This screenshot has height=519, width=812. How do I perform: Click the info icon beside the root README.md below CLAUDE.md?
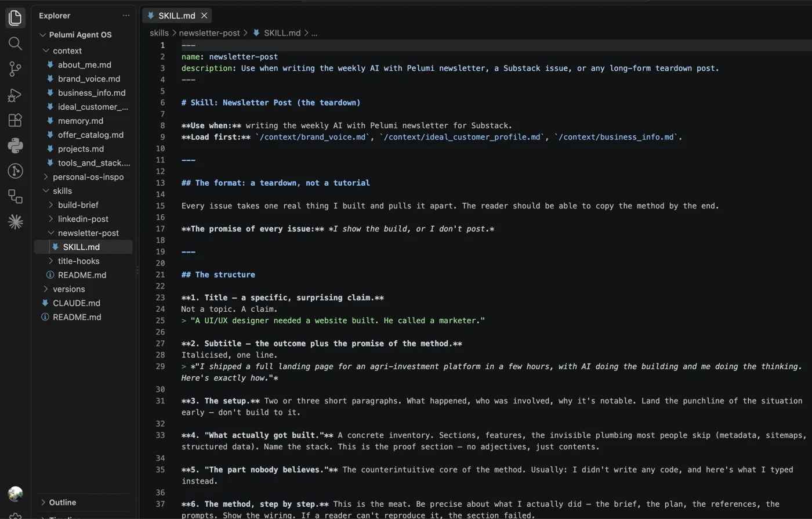pos(45,317)
